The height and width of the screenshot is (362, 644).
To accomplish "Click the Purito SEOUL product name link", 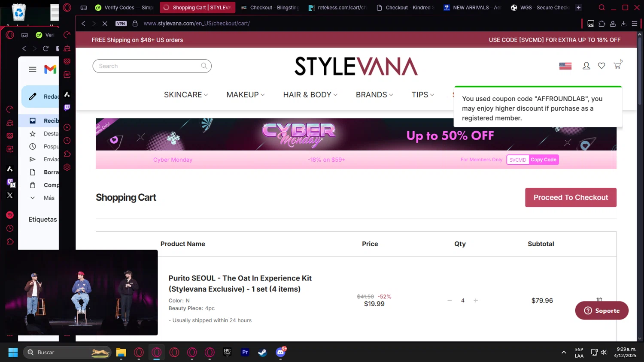I will [x=240, y=284].
